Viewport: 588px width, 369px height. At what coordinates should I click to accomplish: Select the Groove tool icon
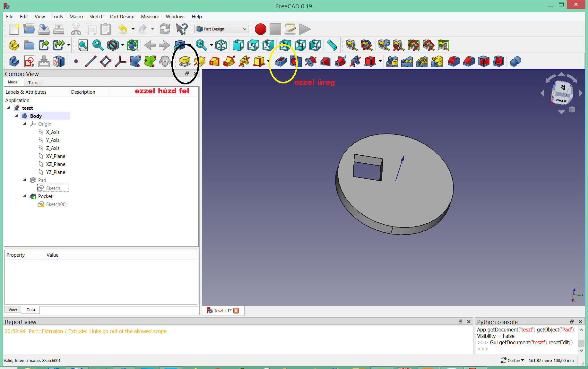[311, 61]
